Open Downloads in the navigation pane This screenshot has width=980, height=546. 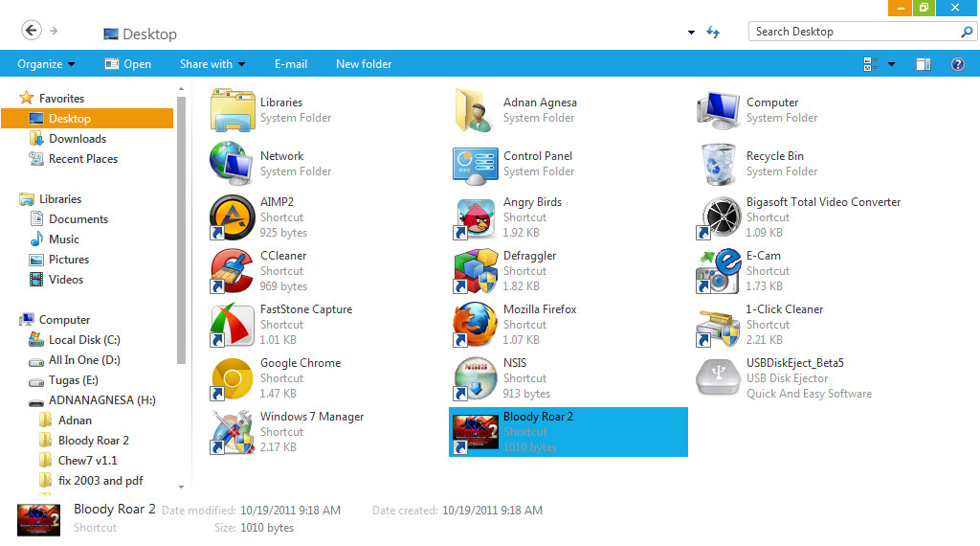pos(68,139)
